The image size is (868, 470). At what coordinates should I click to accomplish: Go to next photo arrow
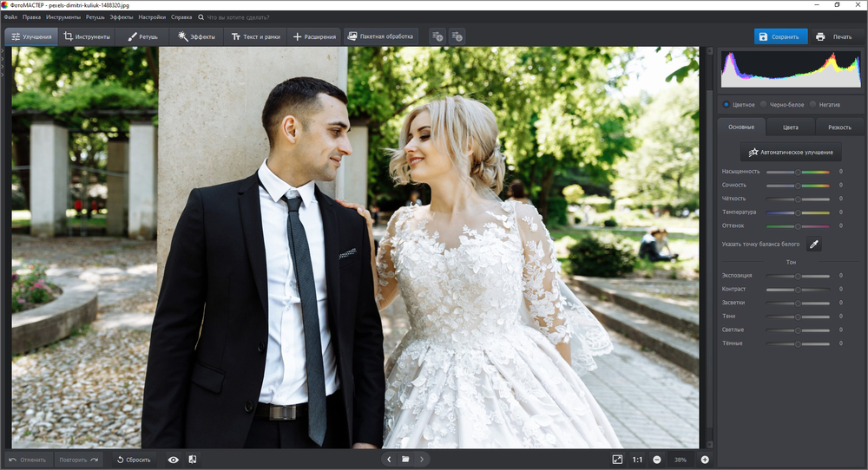tap(422, 460)
